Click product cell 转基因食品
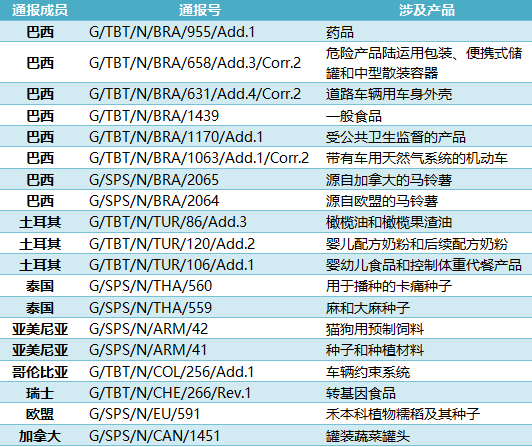 (360, 393)
